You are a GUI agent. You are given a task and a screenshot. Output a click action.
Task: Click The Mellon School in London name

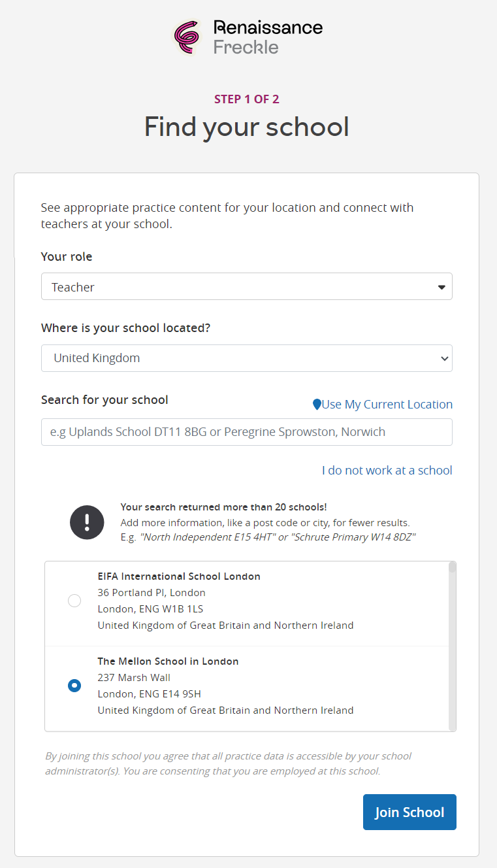coord(168,661)
